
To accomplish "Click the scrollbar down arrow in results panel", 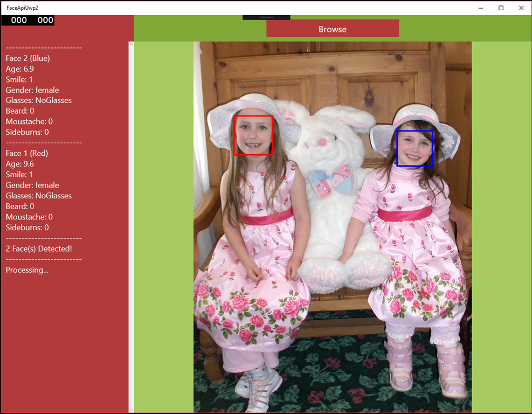I will tap(131, 410).
